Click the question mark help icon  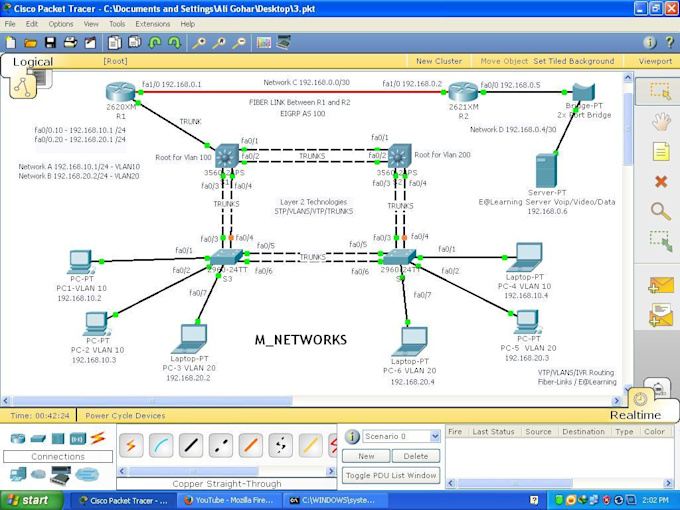669,42
